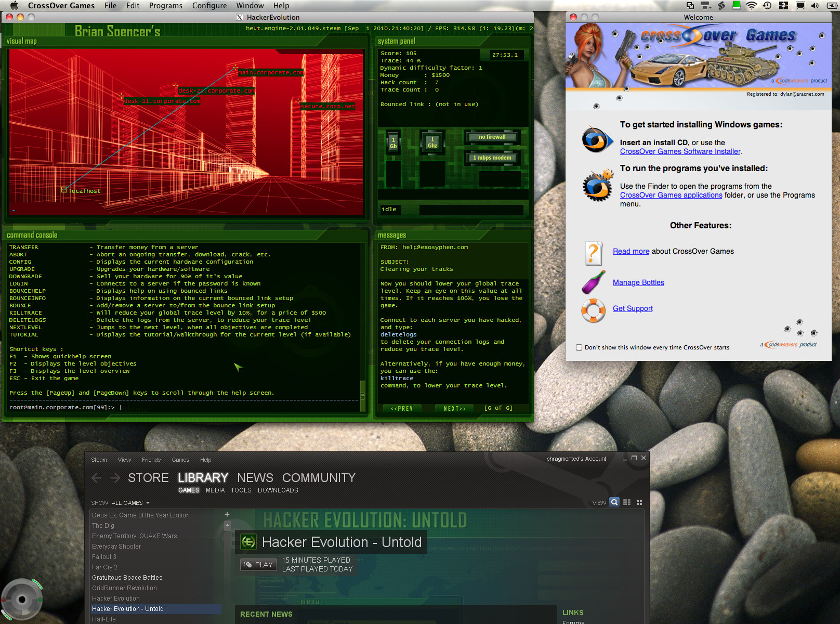This screenshot has width=840, height=624.
Task: Open the Apple menu
Action: point(14,5)
